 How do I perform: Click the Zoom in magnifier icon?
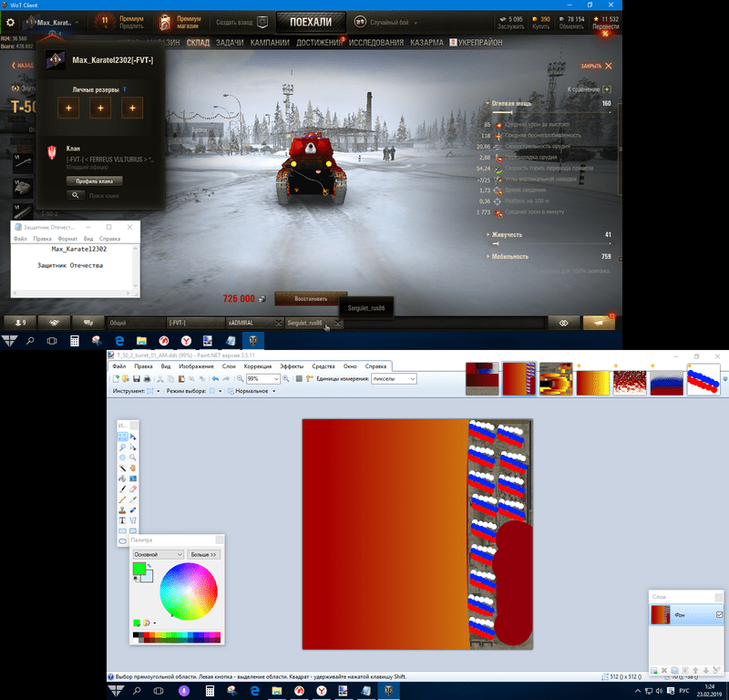point(286,379)
